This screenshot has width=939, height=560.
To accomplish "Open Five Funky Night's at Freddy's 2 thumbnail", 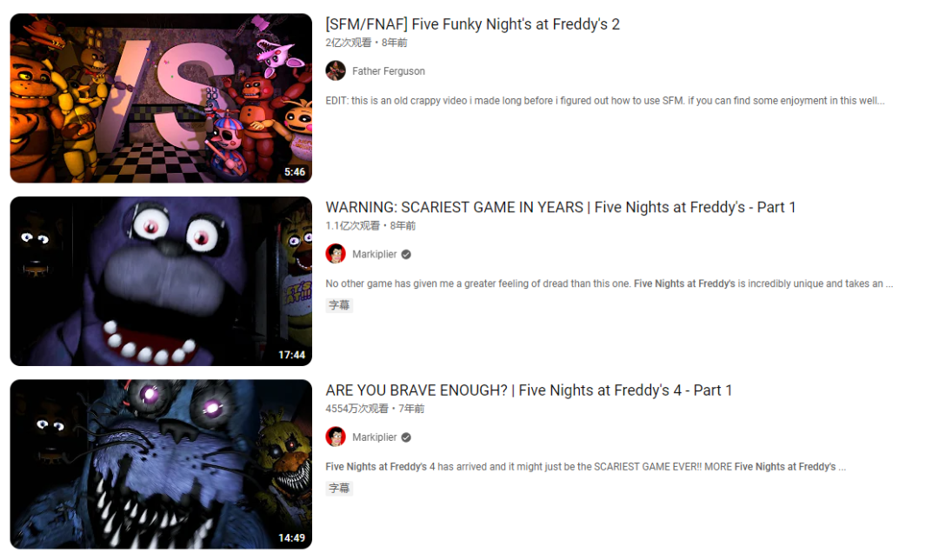I will [161, 98].
